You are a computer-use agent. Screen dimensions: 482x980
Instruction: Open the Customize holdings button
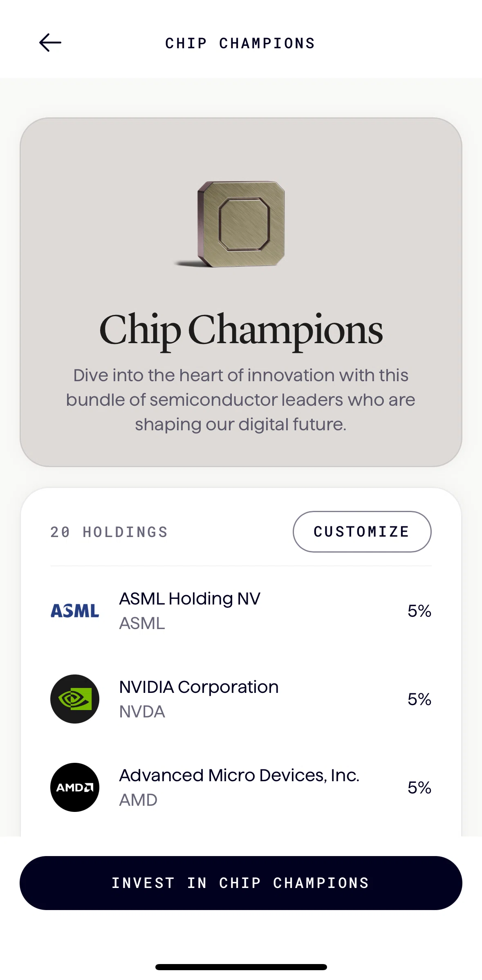362,532
